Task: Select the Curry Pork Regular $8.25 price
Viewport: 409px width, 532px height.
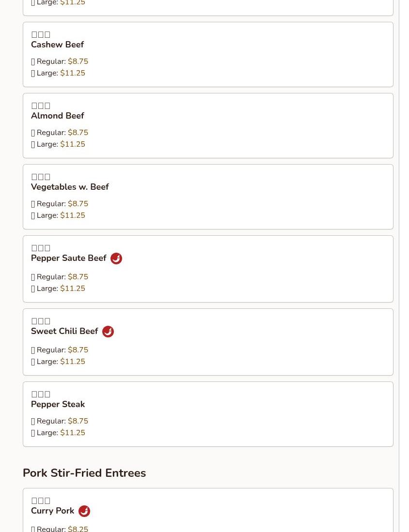Action: click(x=78, y=529)
